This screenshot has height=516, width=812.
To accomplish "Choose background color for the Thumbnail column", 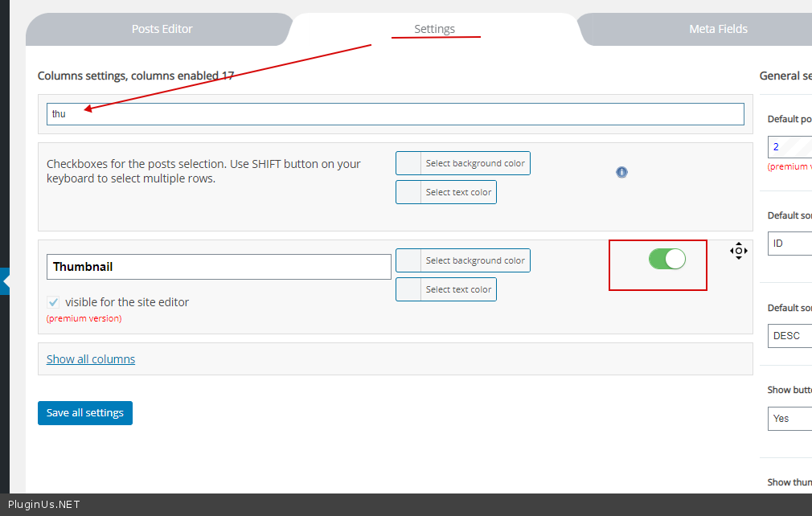I will (x=463, y=260).
